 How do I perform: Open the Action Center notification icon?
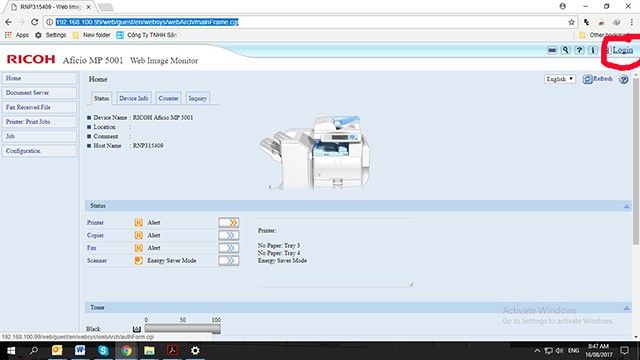624,351
